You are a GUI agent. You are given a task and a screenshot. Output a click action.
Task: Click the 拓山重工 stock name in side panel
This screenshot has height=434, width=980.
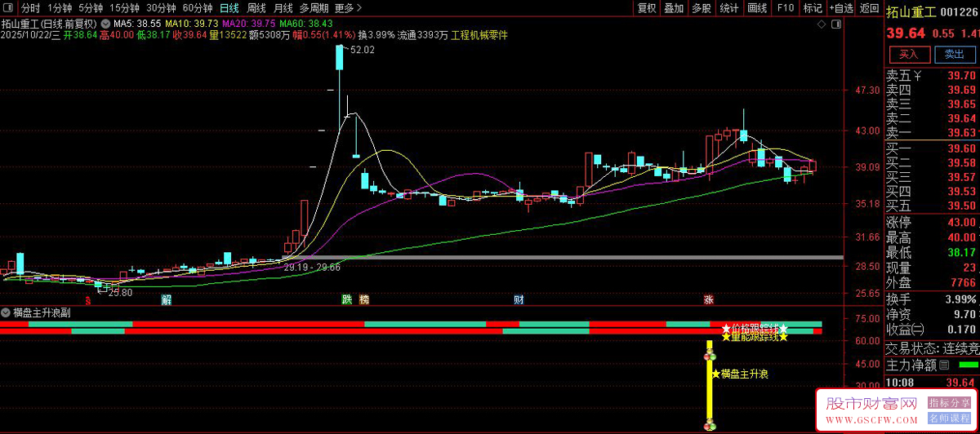(911, 11)
